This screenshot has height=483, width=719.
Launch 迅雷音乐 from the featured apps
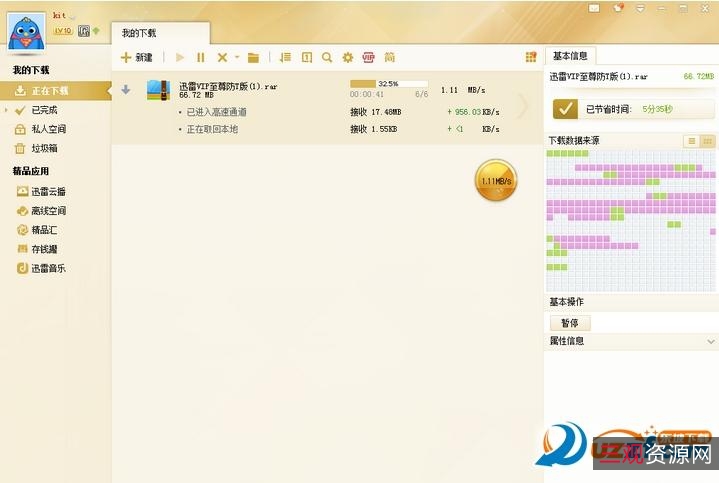point(48,268)
